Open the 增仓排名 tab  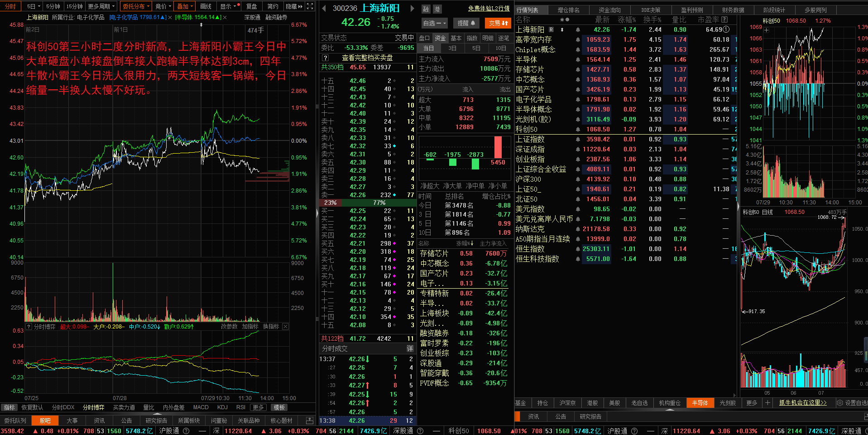click(568, 10)
